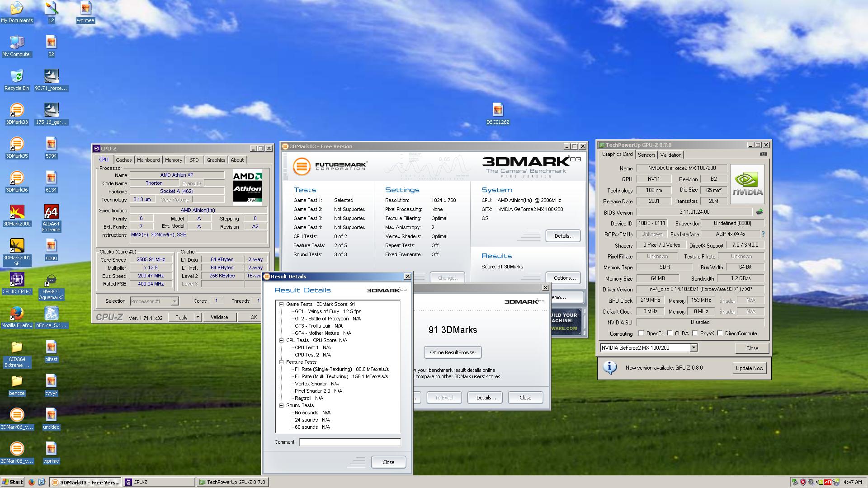Open the AIDA64 Extreme desktop shortcut

tap(51, 218)
